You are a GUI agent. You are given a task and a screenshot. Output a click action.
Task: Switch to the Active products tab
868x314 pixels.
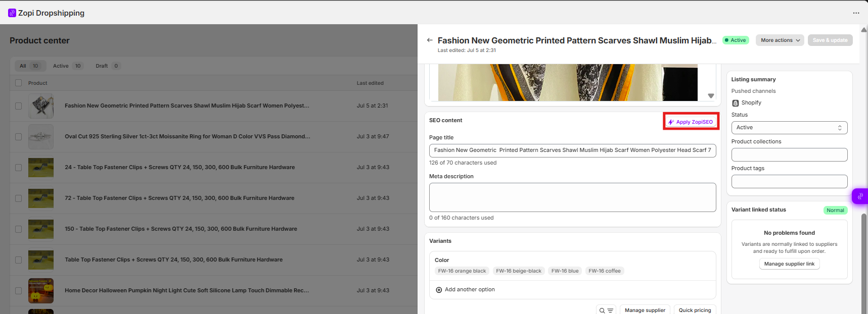[x=68, y=66]
